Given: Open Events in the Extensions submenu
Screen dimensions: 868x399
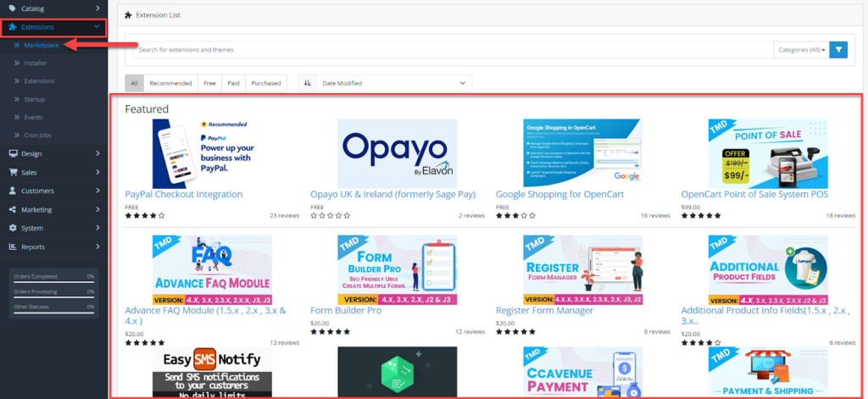Looking at the screenshot, I should click(x=33, y=117).
